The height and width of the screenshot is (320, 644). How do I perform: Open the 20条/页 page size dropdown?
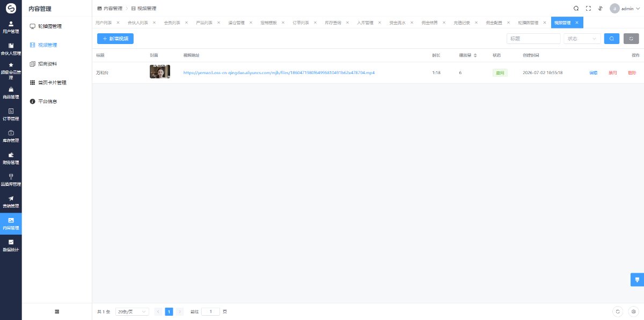click(132, 311)
